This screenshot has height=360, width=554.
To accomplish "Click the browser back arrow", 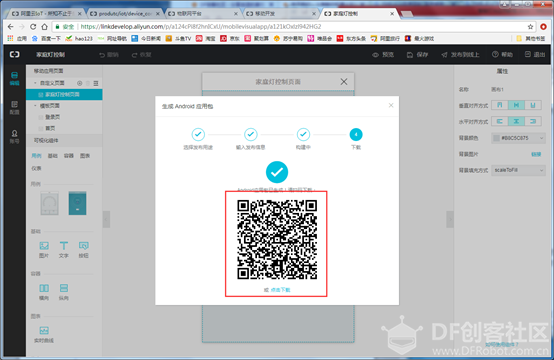I will click(11, 27).
